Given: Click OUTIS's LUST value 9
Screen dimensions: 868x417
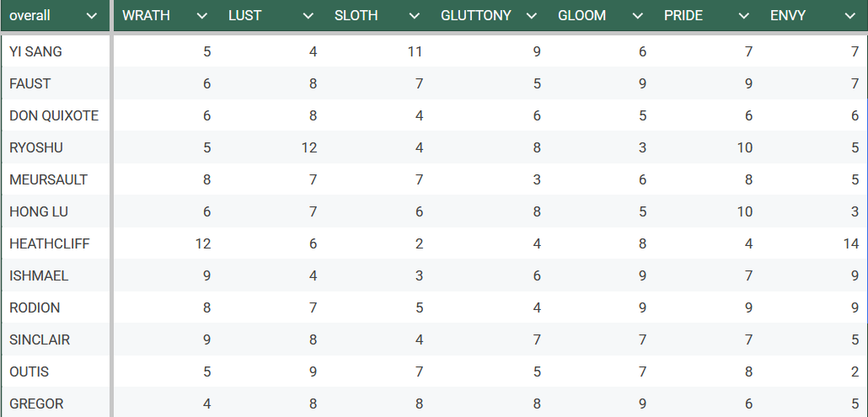Looking at the screenshot, I should [313, 372].
